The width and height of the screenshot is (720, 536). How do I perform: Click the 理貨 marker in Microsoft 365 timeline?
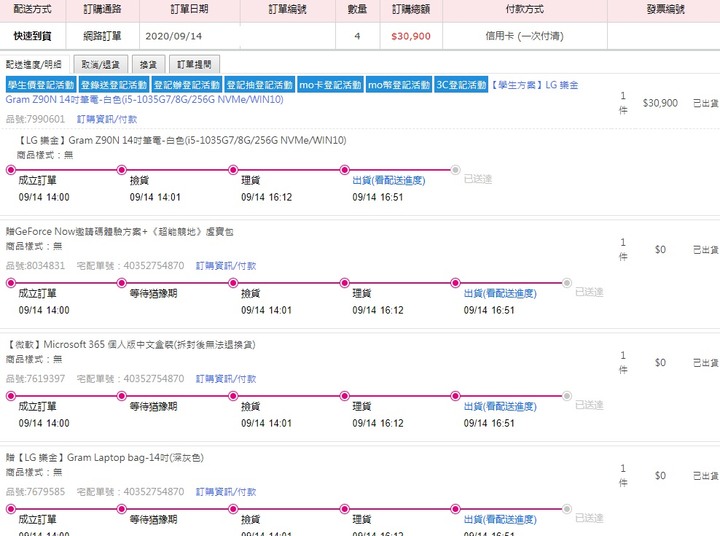click(x=344, y=396)
